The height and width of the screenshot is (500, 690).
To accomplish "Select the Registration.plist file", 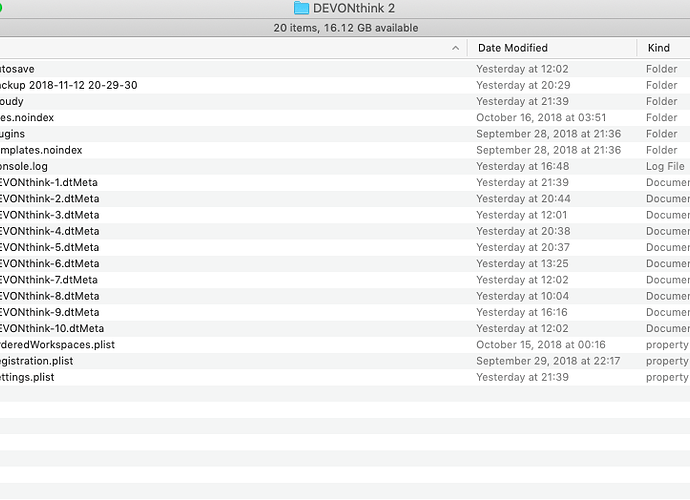I will click(345, 361).
